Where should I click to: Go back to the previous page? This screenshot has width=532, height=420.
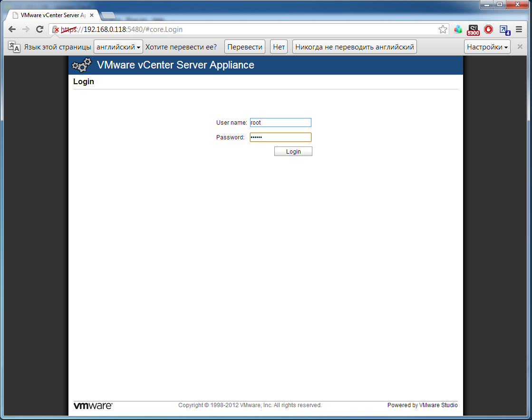[12, 29]
